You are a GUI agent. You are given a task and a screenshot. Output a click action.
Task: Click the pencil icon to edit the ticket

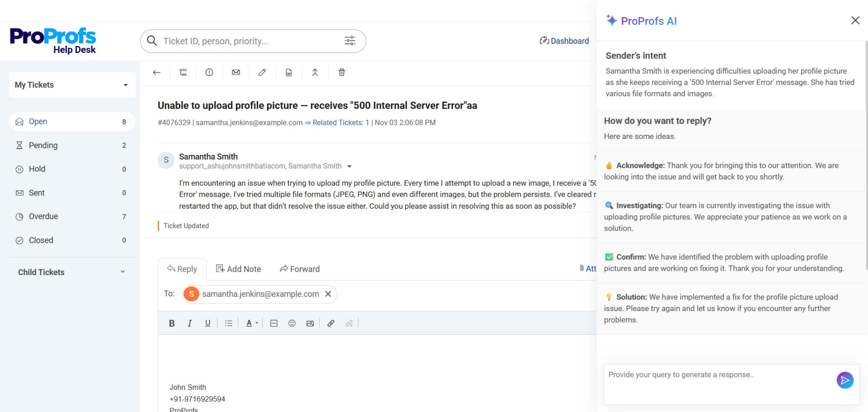coord(262,73)
